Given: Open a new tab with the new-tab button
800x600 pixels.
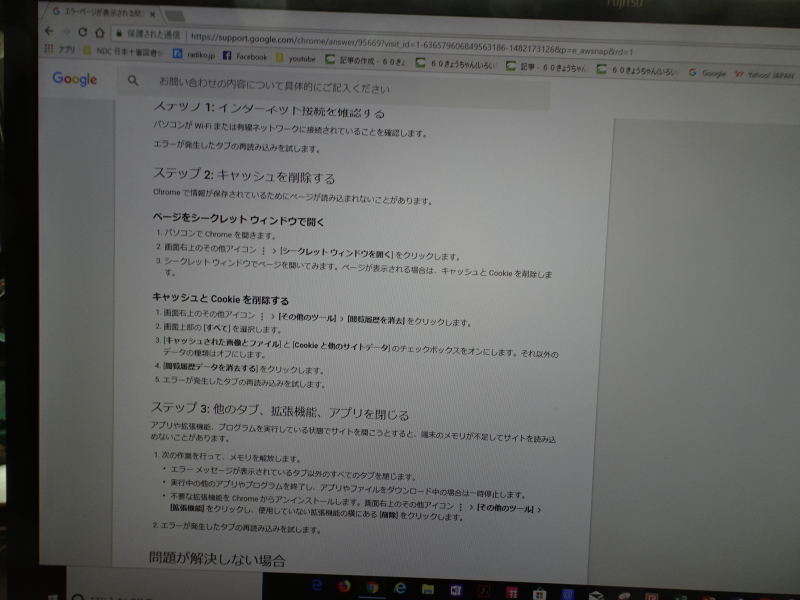Looking at the screenshot, I should (x=174, y=16).
